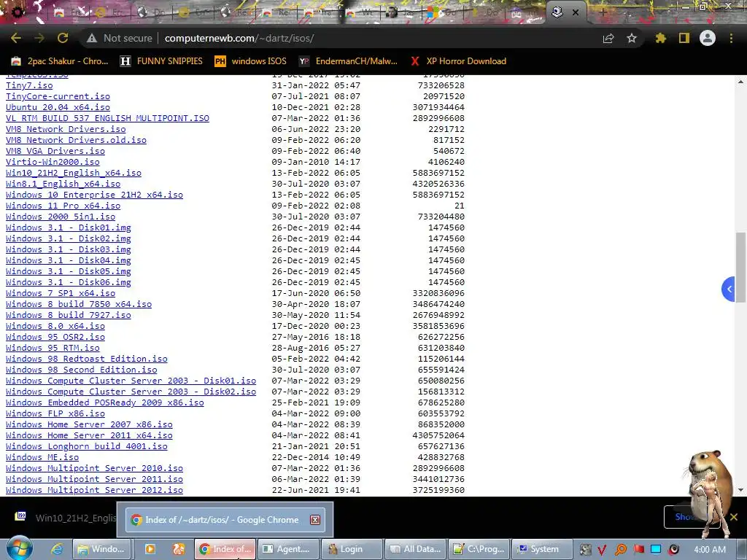Viewport: 747px width, 560px height.
Task: Open the Windo... Explorer taskbar button
Action: [x=101, y=549]
